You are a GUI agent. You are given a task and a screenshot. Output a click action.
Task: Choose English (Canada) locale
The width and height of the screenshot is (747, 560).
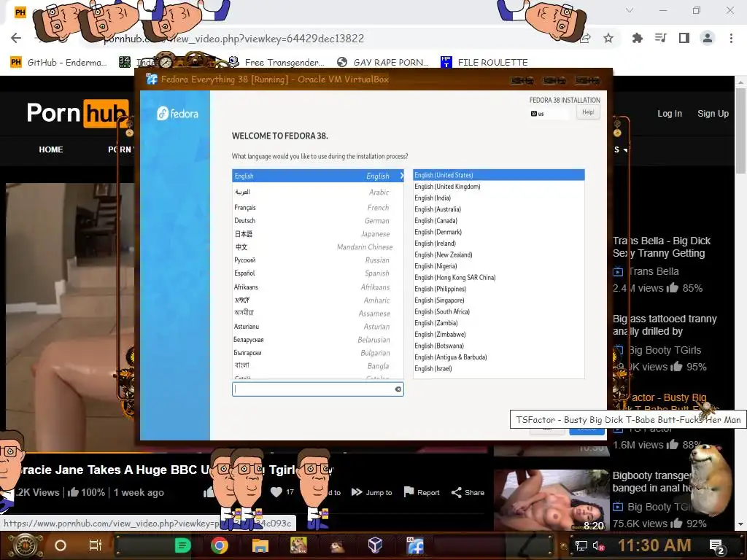pyautogui.click(x=499, y=221)
